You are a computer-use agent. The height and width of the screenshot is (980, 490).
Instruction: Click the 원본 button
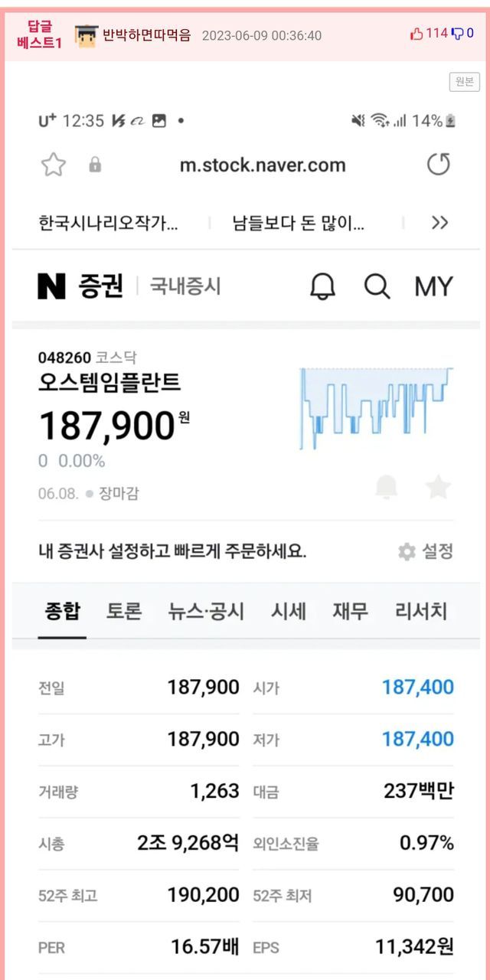pyautogui.click(x=464, y=82)
